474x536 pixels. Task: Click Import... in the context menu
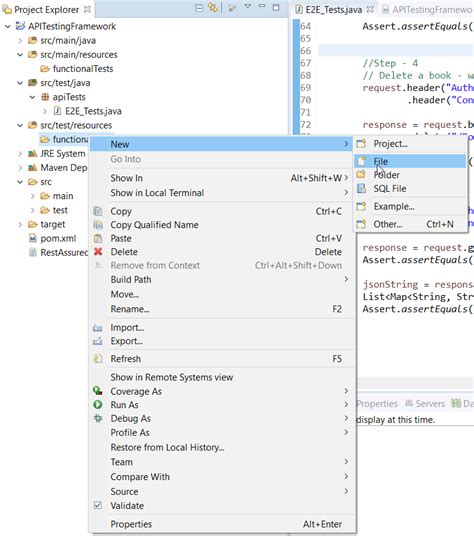221,327
